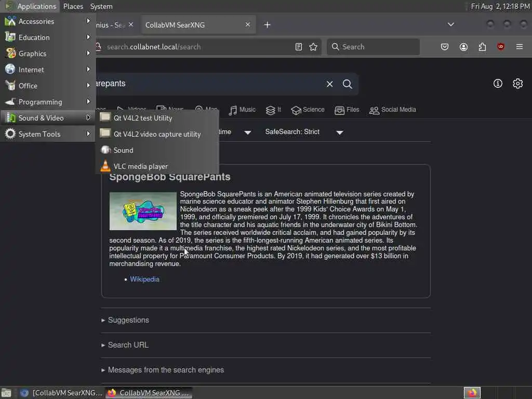532x399 pixels.
Task: Open the uBlock Origin extension icon
Action: (x=500, y=47)
